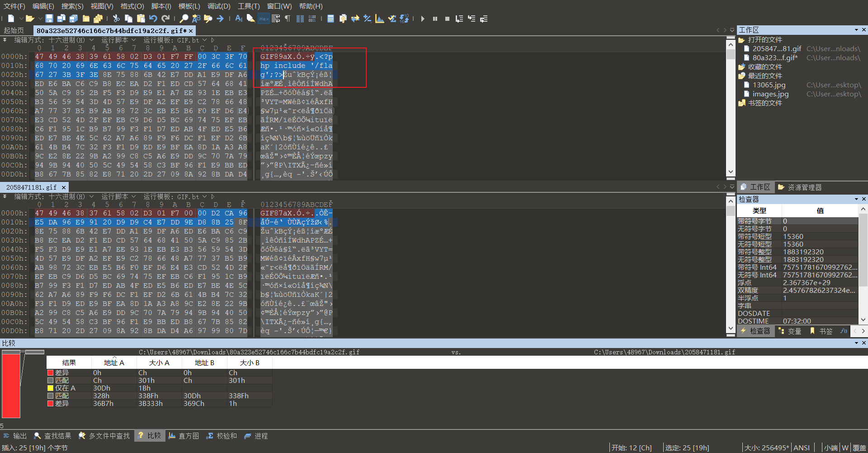The width and height of the screenshot is (868, 453).
Task: Click the Undo arrow icon
Action: tap(153, 19)
